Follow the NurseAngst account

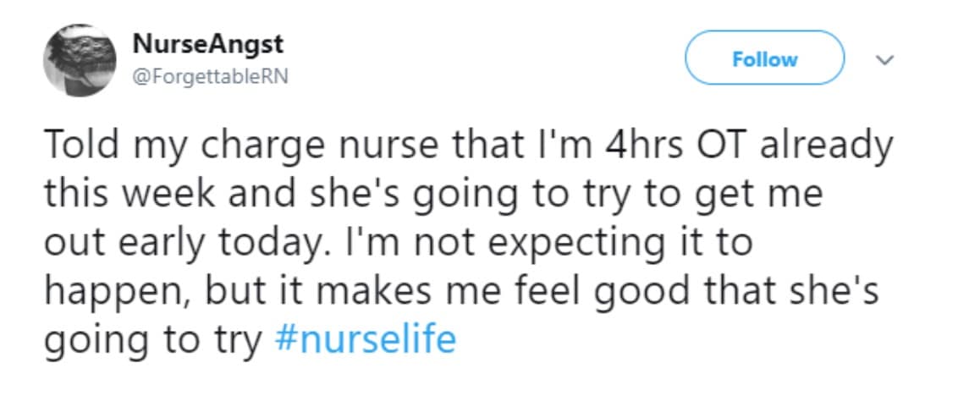pos(764,59)
